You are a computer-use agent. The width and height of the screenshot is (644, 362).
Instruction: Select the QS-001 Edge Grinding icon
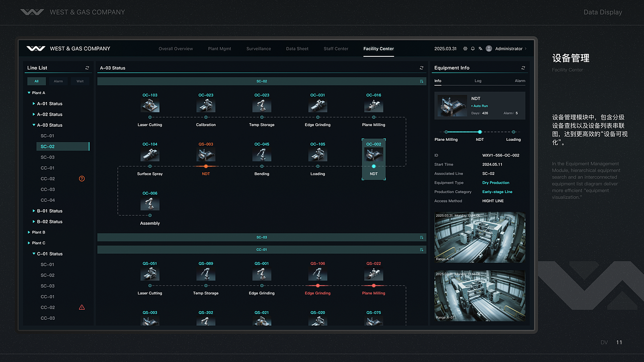point(262,274)
